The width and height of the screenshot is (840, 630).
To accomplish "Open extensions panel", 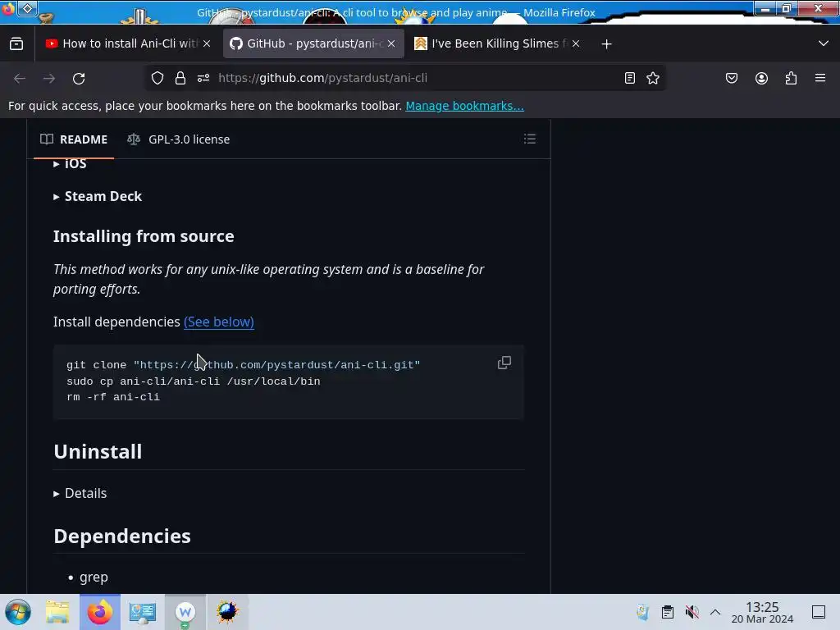I will (791, 78).
